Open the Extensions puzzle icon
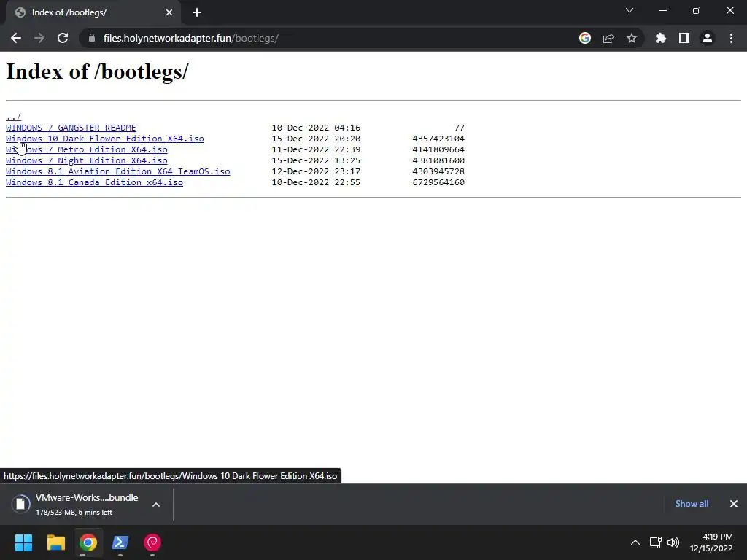747x560 pixels. [x=661, y=38]
